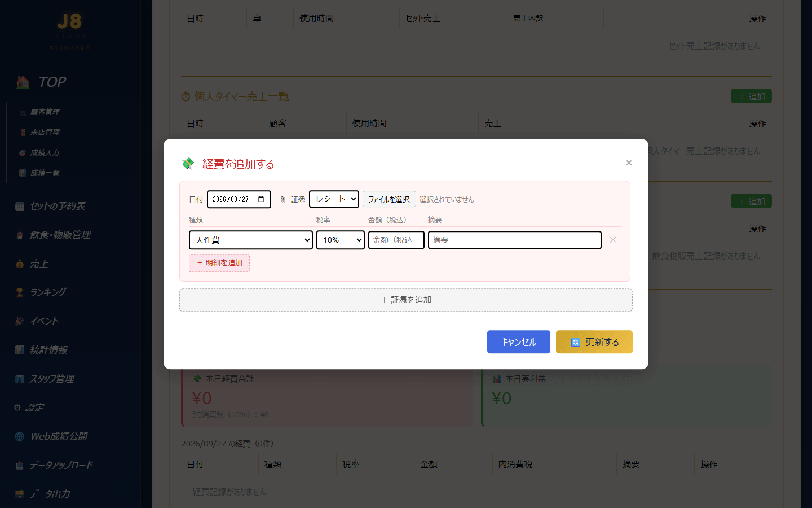
Task: Click the 明細を追加 button
Action: pos(219,263)
